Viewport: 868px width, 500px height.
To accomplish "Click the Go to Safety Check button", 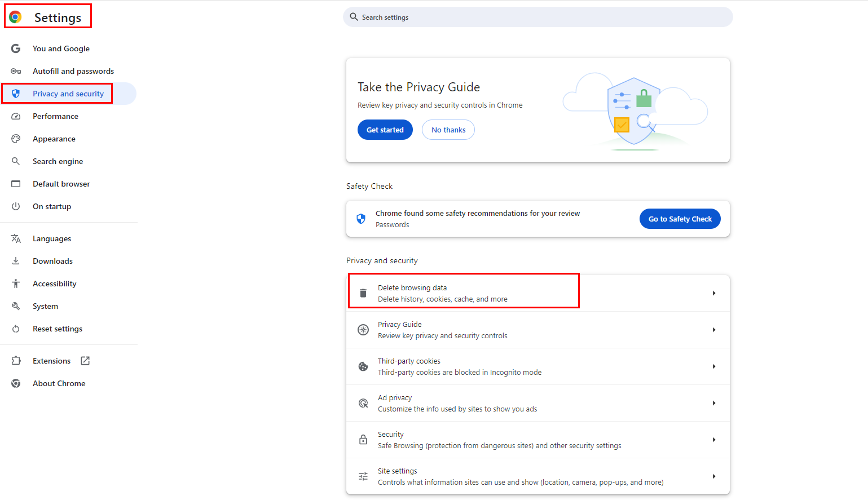I will point(680,219).
